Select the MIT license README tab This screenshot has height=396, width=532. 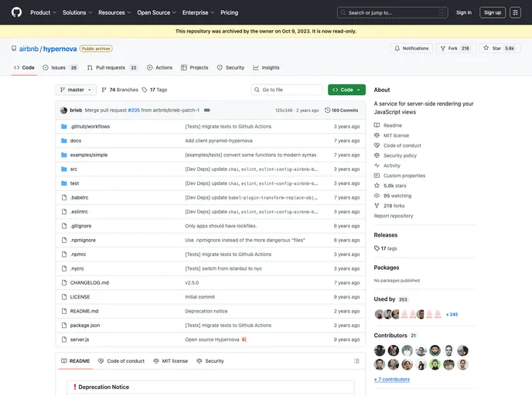(x=170, y=361)
